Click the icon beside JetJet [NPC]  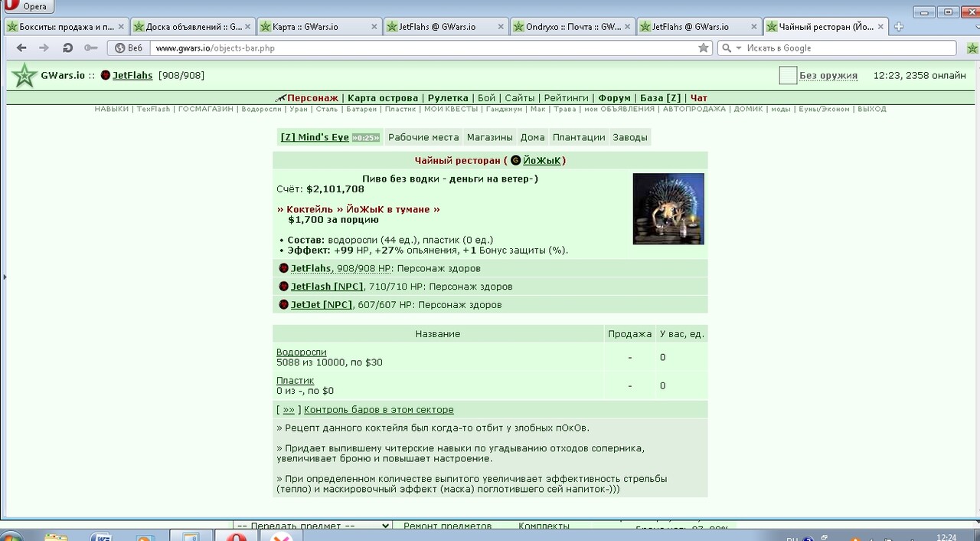pyautogui.click(x=283, y=304)
